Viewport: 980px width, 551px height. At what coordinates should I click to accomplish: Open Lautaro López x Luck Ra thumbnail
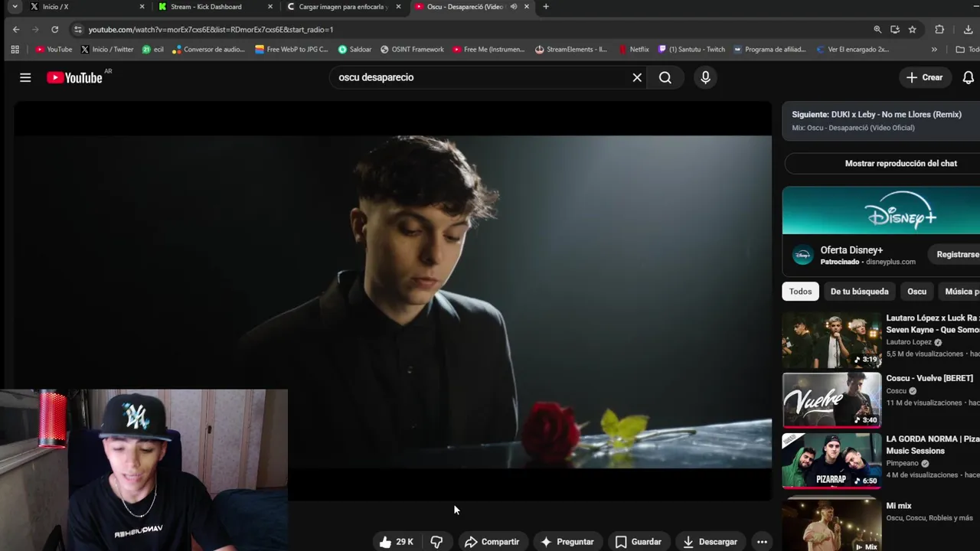pyautogui.click(x=831, y=340)
